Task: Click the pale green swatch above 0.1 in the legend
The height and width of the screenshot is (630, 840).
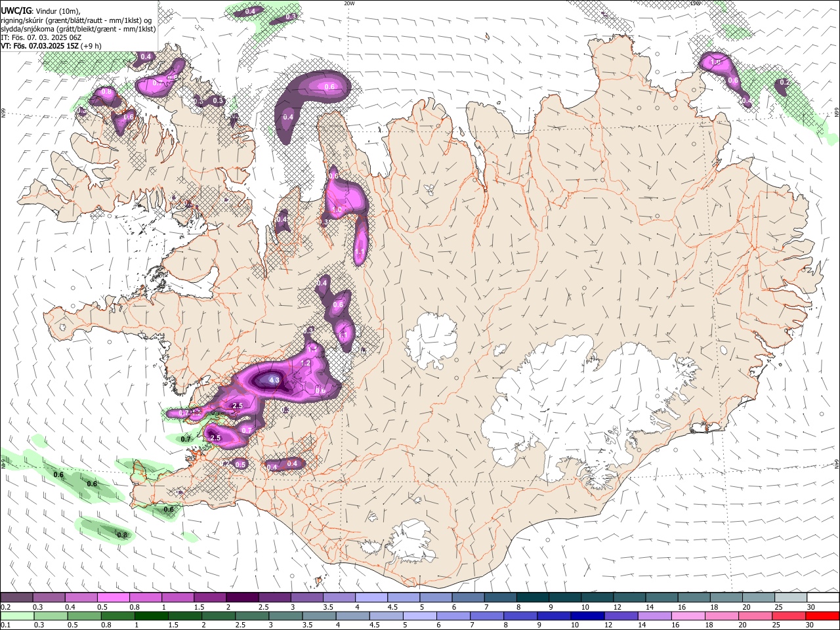Action: pyautogui.click(x=16, y=616)
